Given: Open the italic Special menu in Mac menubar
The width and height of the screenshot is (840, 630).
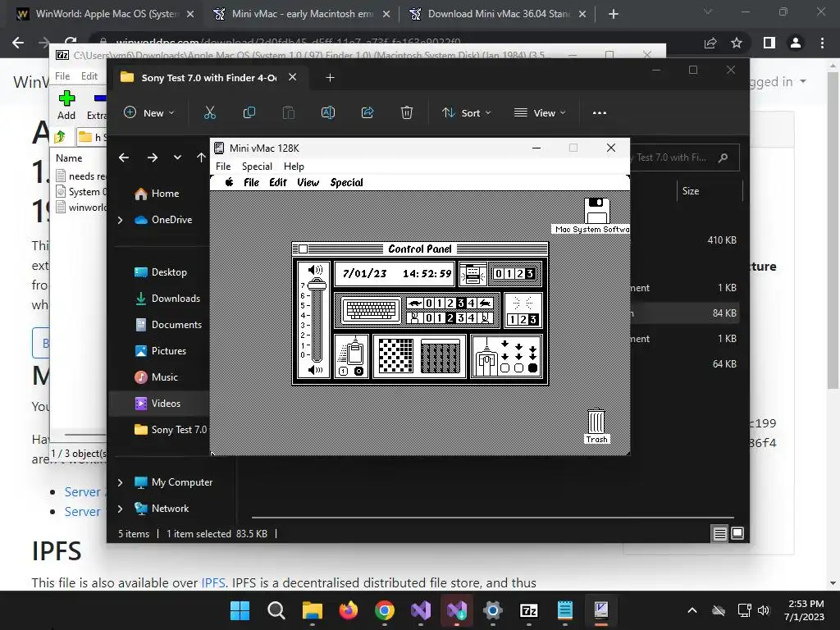Looking at the screenshot, I should click(347, 182).
